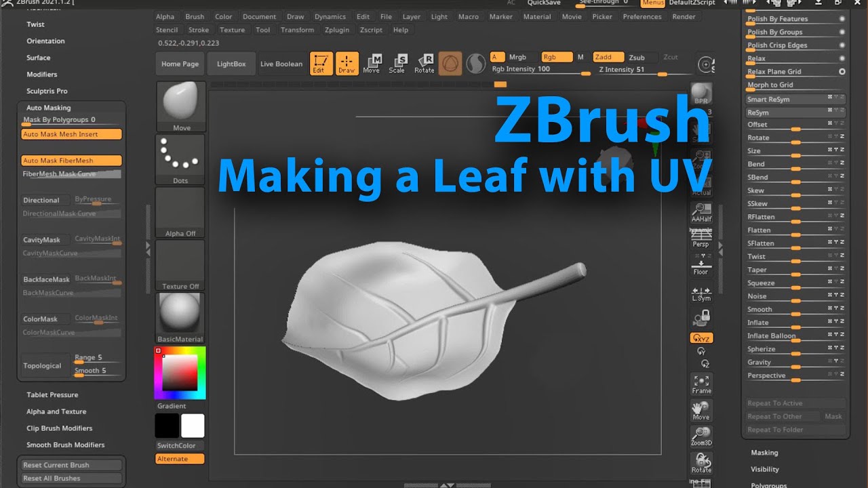Toggle Directional masking

click(45, 200)
